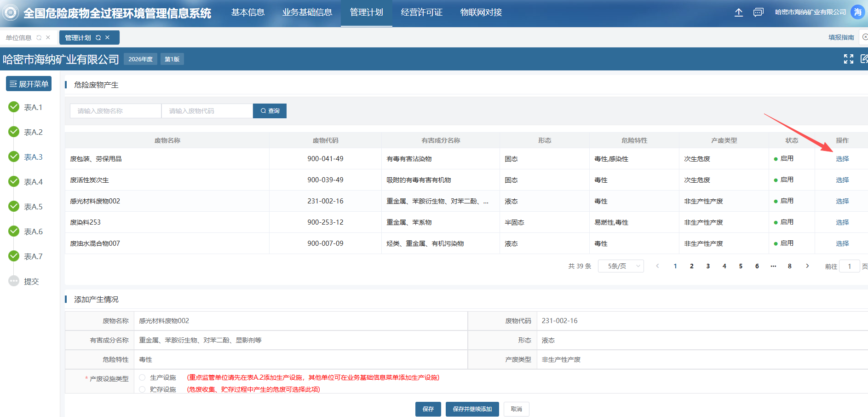Click the 查询 search button
Screen dimensions: 868x417
(270, 111)
